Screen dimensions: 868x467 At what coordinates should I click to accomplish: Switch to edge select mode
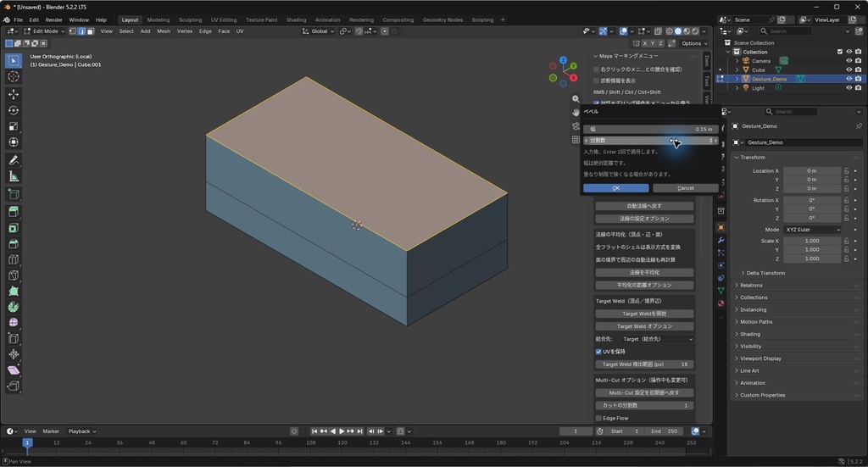tap(81, 31)
